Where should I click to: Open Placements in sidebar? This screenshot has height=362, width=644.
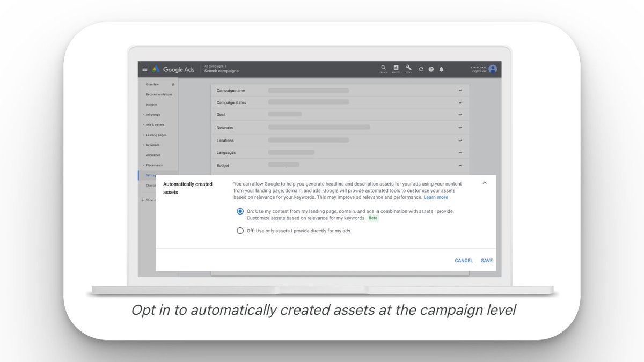coord(153,165)
